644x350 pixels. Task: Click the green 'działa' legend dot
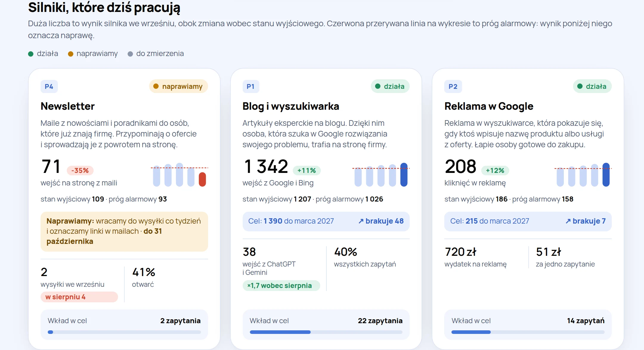pyautogui.click(x=31, y=54)
